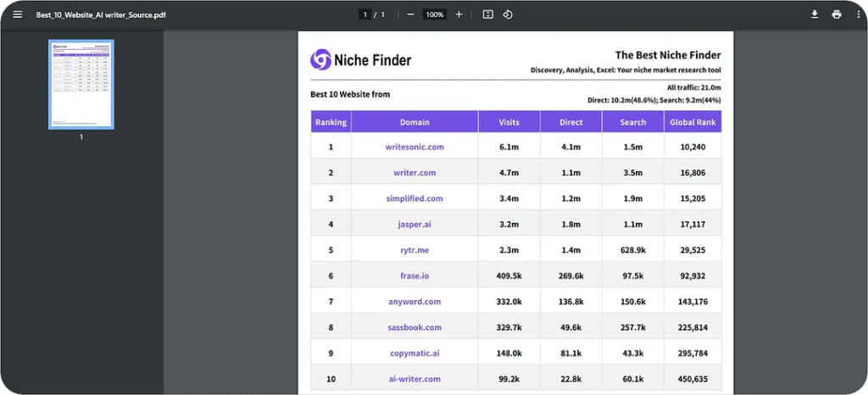Click the fit to page icon

point(487,14)
